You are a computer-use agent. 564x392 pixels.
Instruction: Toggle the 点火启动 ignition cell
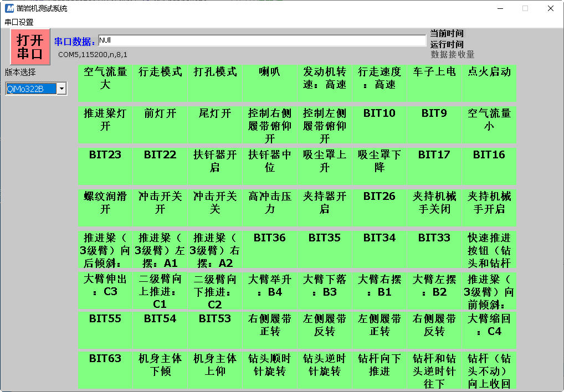tap(489, 82)
